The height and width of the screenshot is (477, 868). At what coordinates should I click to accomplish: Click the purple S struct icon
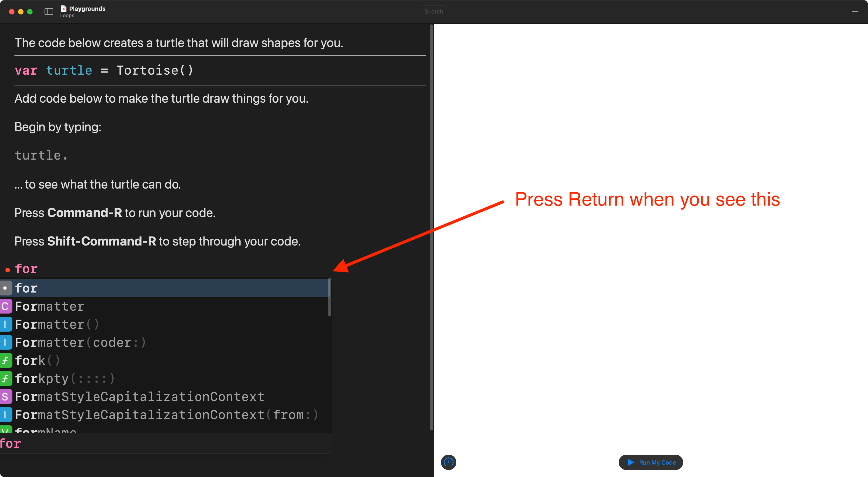5,397
